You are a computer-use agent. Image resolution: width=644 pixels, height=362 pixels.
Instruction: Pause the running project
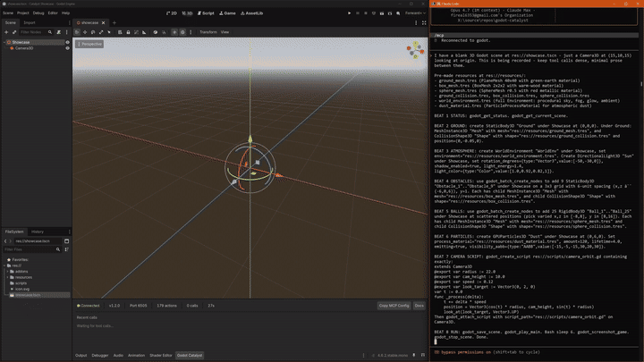[358, 13]
